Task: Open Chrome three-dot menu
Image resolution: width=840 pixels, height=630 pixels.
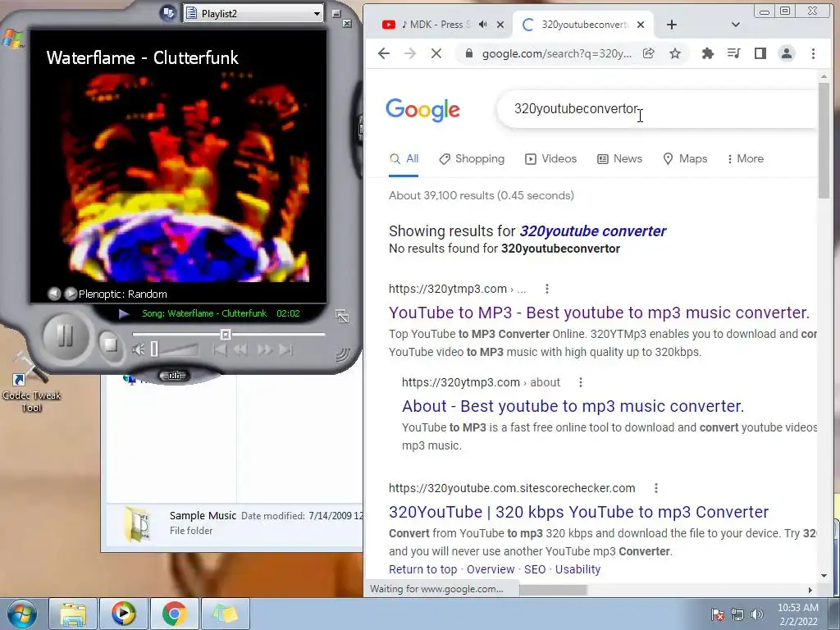Action: tap(813, 53)
